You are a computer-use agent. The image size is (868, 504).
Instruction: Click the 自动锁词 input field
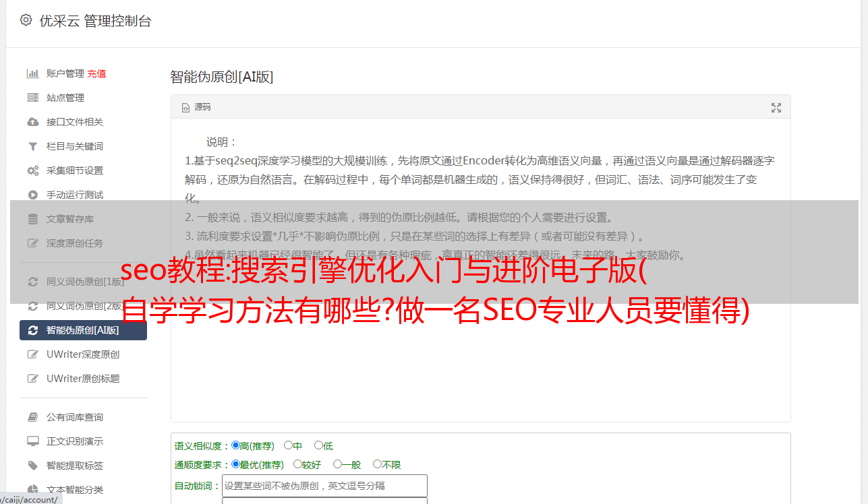pos(324,486)
